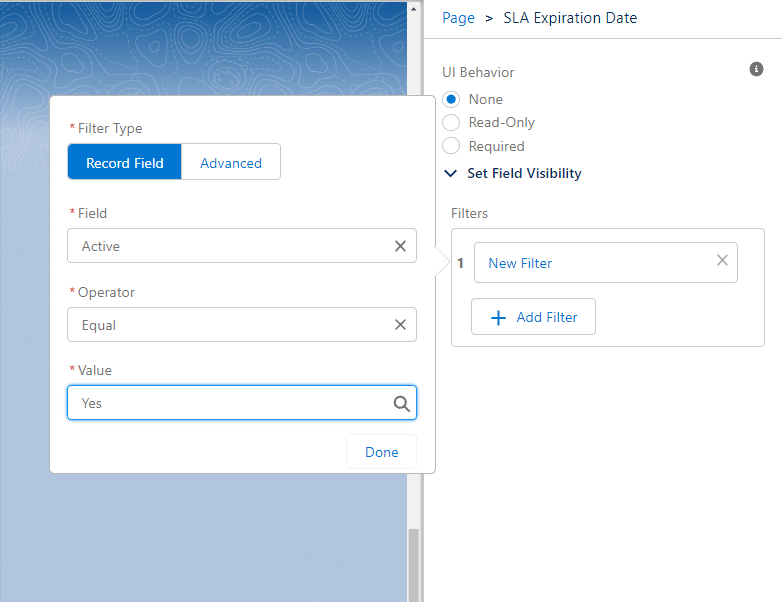Click the UI Behavior info icon
Image resolution: width=782 pixels, height=602 pixels.
(757, 69)
